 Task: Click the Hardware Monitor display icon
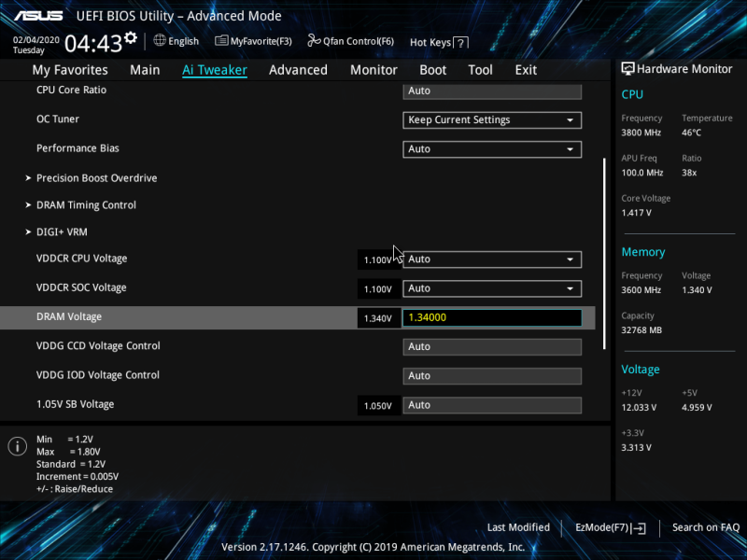627,69
